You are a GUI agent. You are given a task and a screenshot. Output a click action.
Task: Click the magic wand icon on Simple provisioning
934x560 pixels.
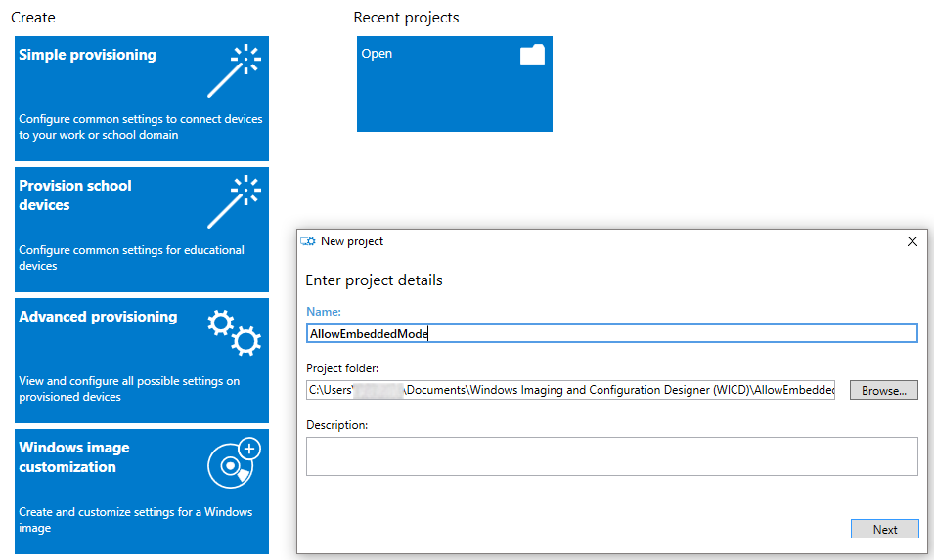(233, 70)
